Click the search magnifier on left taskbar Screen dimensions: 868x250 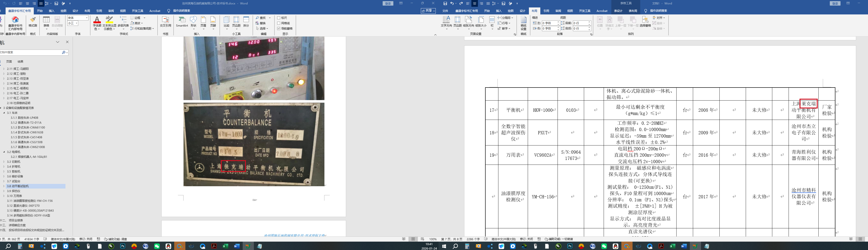8,246
